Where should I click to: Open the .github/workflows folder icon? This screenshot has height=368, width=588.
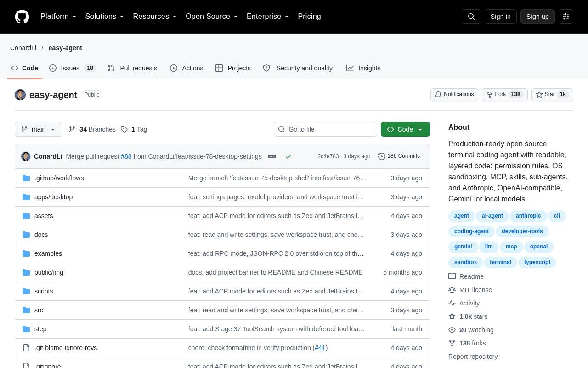pos(26,178)
